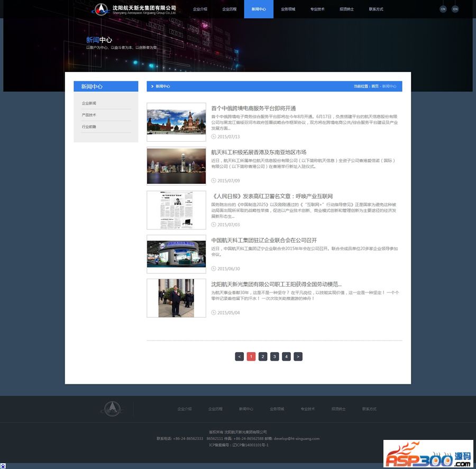Click the grey logo in the footer
Viewport: 476px width, 469px height.
112,408
